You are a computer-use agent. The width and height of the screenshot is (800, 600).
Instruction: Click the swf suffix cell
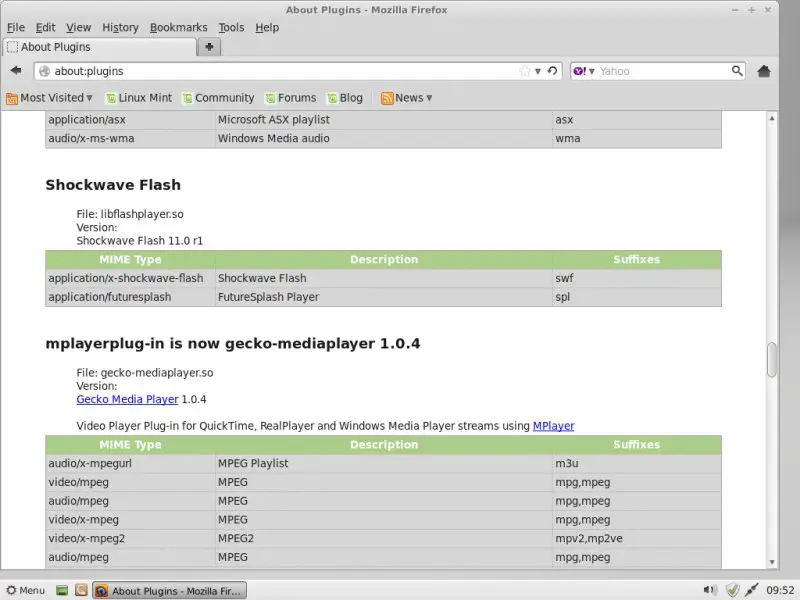(x=637, y=278)
